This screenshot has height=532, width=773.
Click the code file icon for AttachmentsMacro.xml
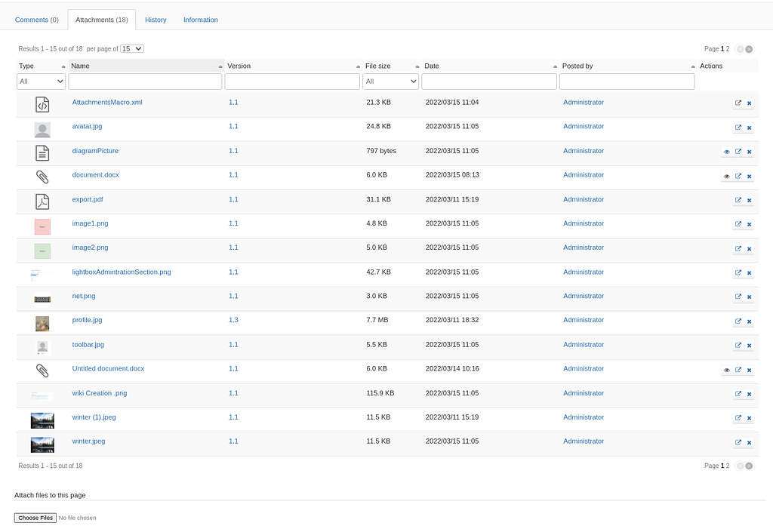tap(42, 104)
